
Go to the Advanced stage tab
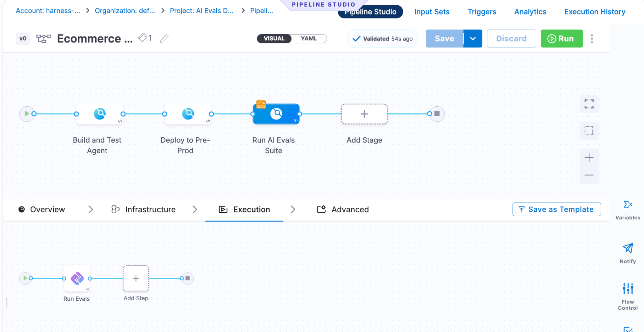343,209
